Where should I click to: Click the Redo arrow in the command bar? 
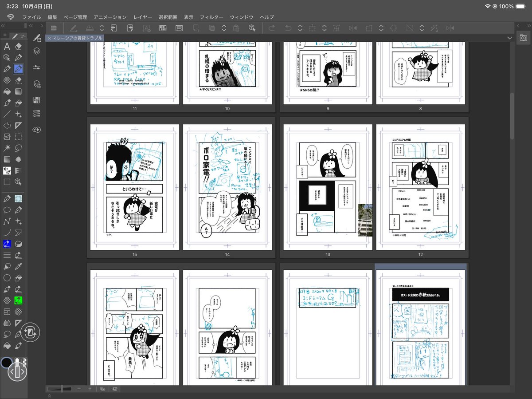[x=272, y=28]
